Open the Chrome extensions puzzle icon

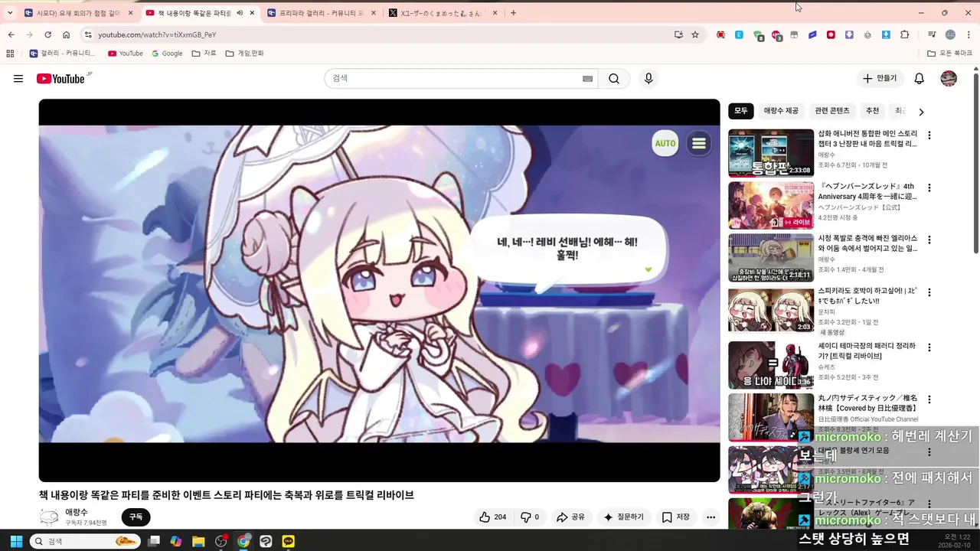click(x=905, y=34)
